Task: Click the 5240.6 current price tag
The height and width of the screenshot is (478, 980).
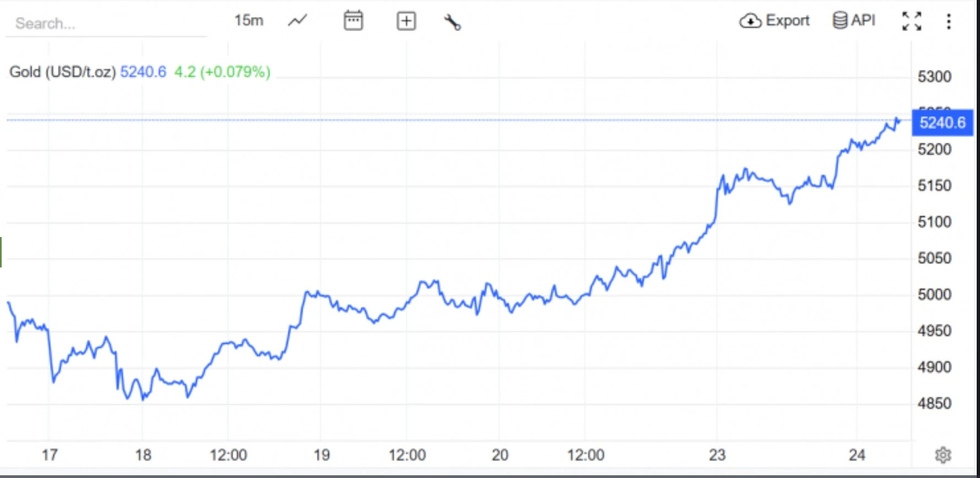Action: (x=942, y=122)
